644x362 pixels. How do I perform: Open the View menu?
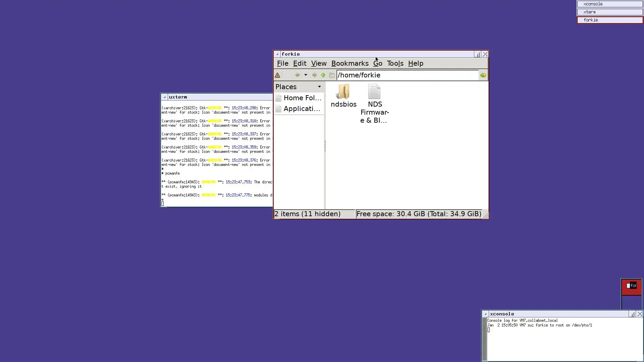(x=318, y=63)
